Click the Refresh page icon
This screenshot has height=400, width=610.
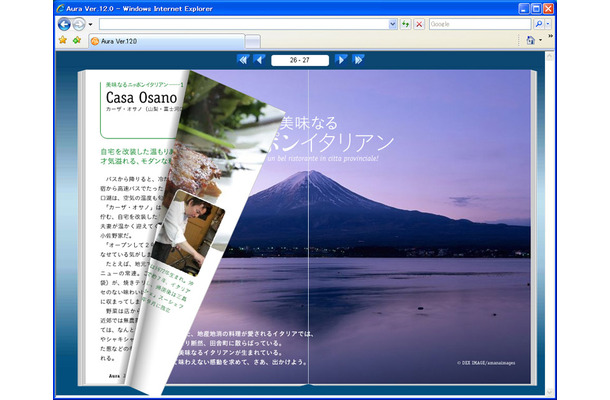[x=406, y=24]
